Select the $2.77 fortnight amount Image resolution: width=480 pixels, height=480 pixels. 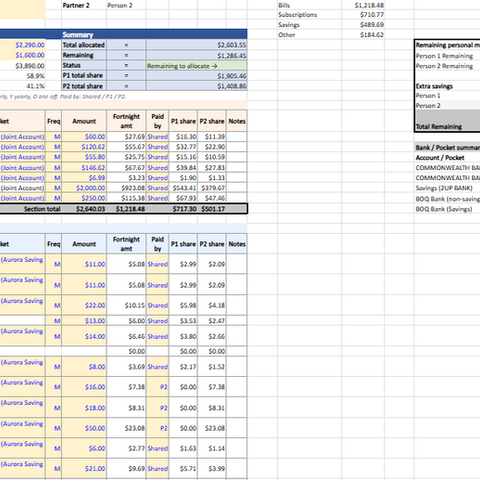point(126,448)
